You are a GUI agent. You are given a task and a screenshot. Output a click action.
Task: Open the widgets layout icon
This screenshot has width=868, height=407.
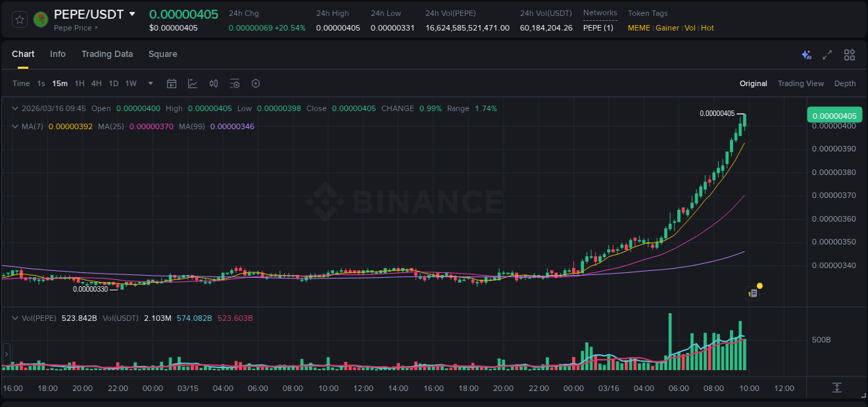click(849, 54)
